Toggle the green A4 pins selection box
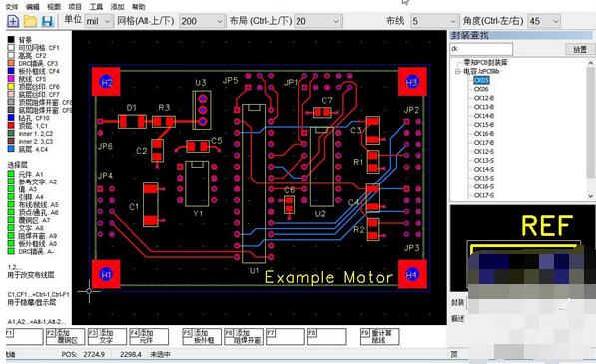 (11, 197)
